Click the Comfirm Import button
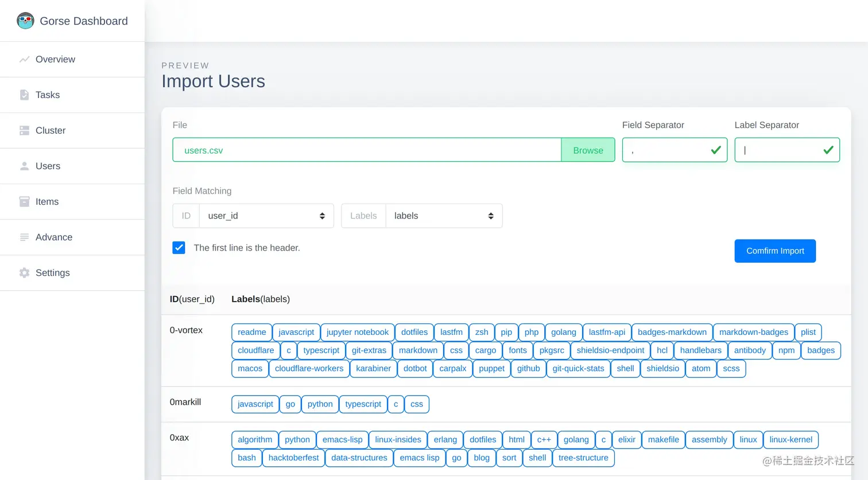The height and width of the screenshot is (480, 868). pos(775,251)
